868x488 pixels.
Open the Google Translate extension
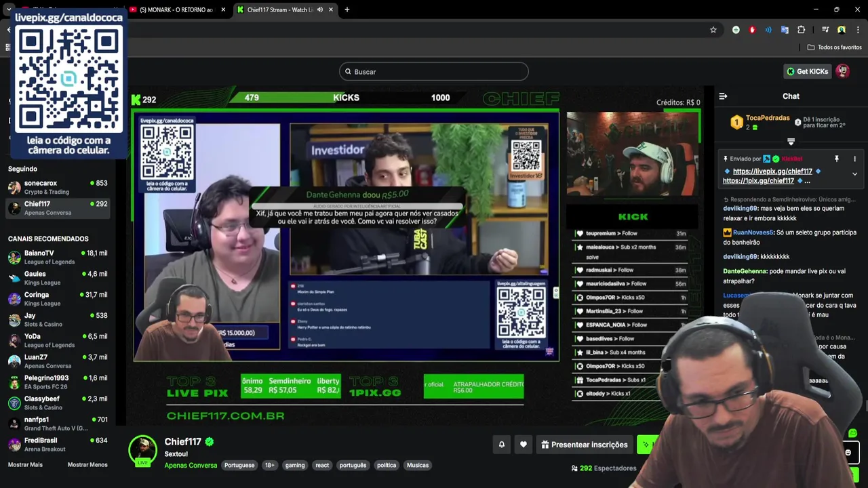(x=785, y=30)
